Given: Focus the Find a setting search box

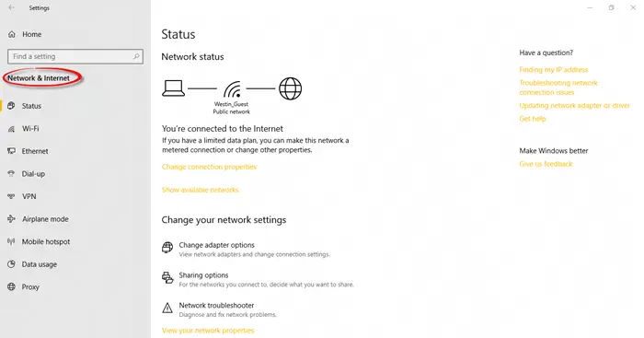Looking at the screenshot, I should click(x=75, y=56).
